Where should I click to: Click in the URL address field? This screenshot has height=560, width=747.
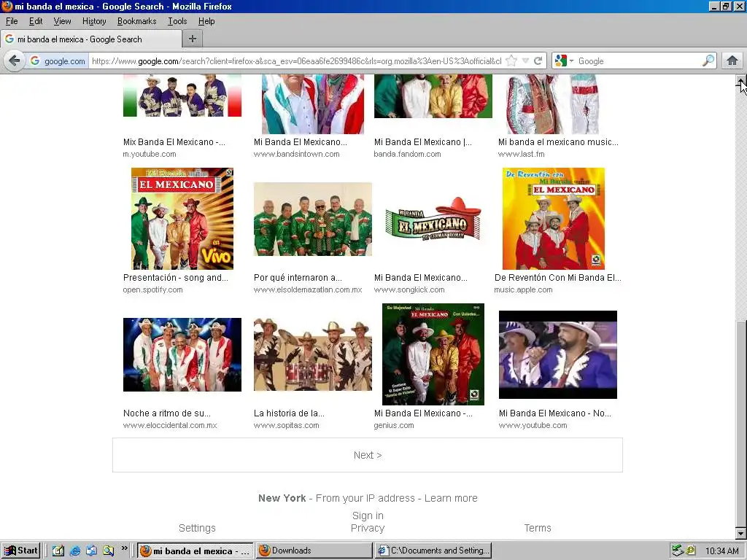coord(296,61)
